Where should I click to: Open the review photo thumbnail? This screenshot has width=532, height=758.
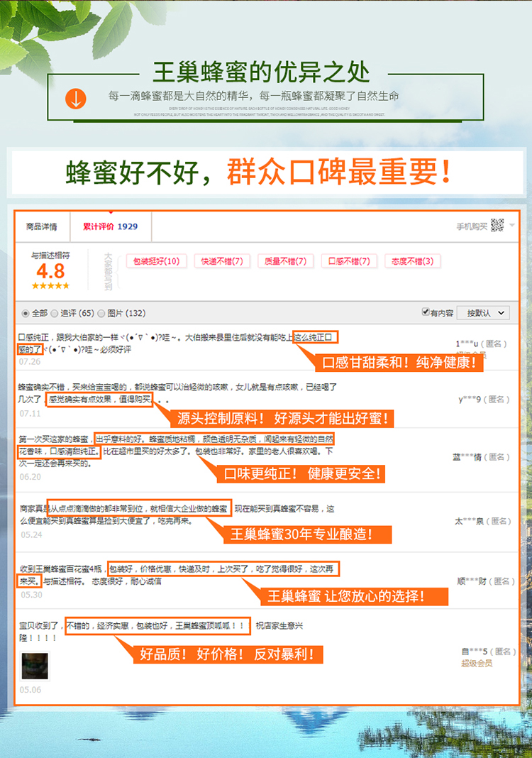tap(35, 666)
